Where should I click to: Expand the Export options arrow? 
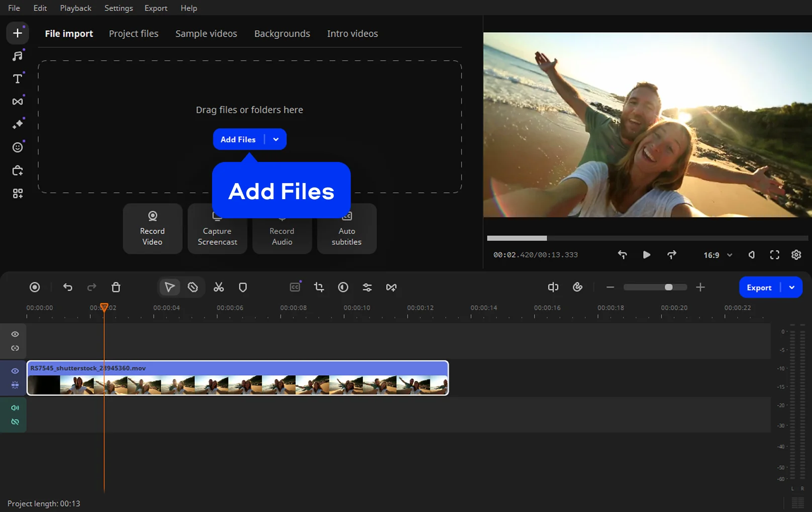click(x=792, y=288)
